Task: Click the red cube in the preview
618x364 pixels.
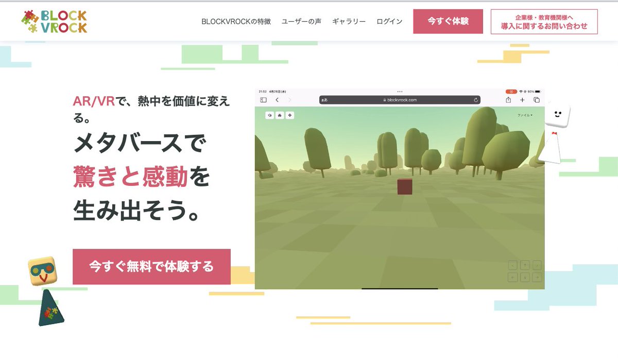Action: 405,187
